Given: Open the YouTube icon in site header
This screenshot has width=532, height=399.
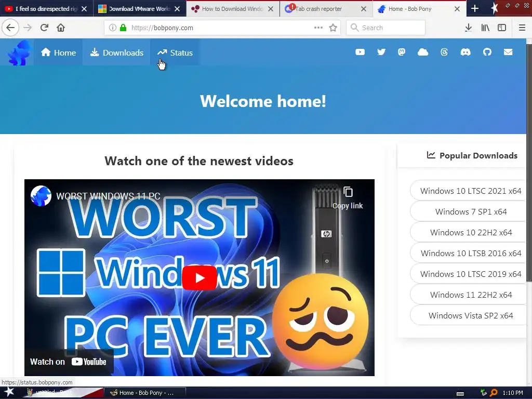Looking at the screenshot, I should (360, 52).
